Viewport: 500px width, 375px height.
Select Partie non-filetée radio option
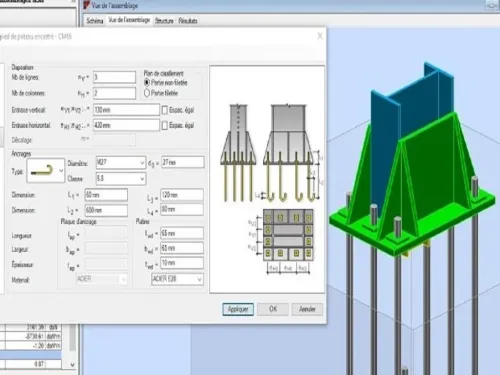coord(147,82)
